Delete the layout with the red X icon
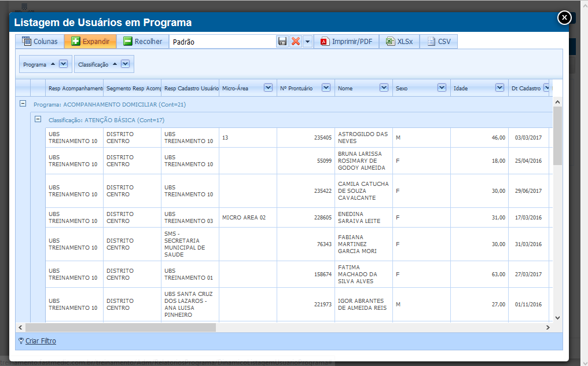Viewport: 588px width, 366px height. point(296,41)
